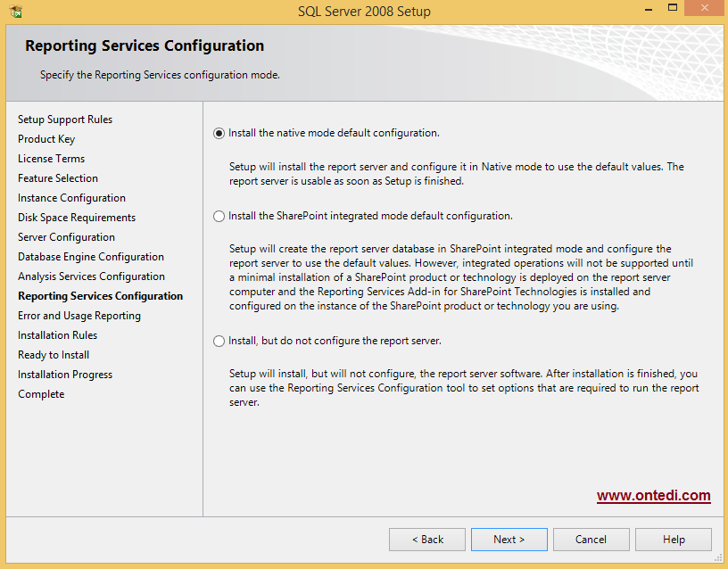Screen dimensions: 728x569
Task: Select Server Configuration step
Action: [x=66, y=237]
